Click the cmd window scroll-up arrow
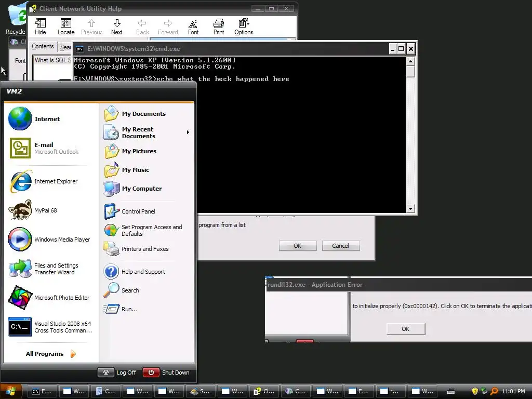This screenshot has width=532, height=399. [410, 61]
